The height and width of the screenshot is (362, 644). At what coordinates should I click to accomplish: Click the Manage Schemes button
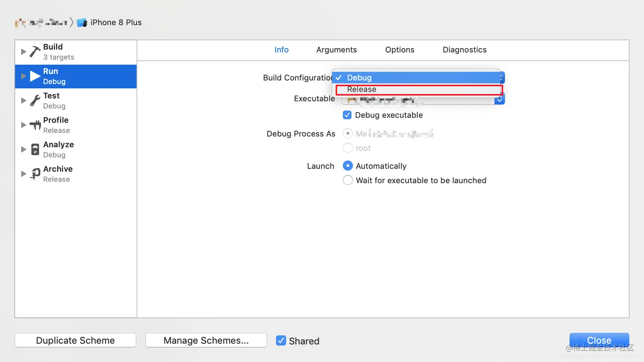206,340
